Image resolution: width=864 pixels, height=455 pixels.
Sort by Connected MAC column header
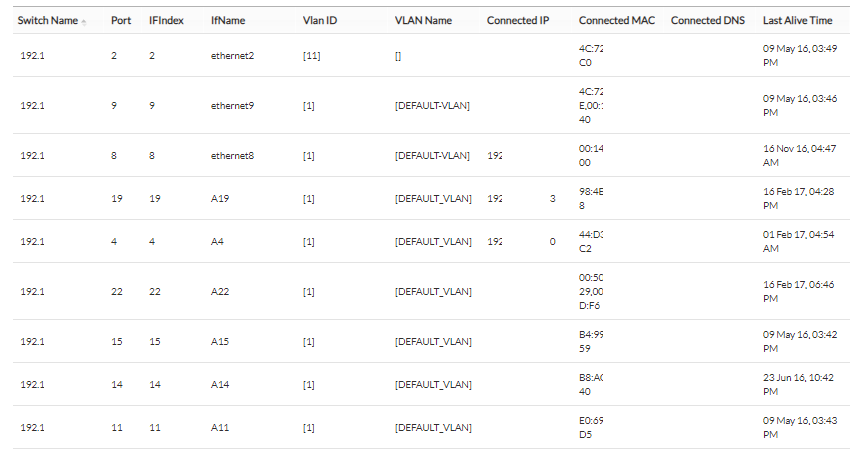[617, 20]
